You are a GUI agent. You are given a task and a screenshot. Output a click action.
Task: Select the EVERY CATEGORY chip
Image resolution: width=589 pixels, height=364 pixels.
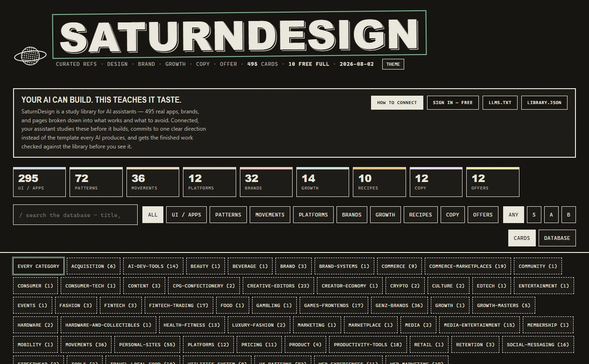point(38,266)
